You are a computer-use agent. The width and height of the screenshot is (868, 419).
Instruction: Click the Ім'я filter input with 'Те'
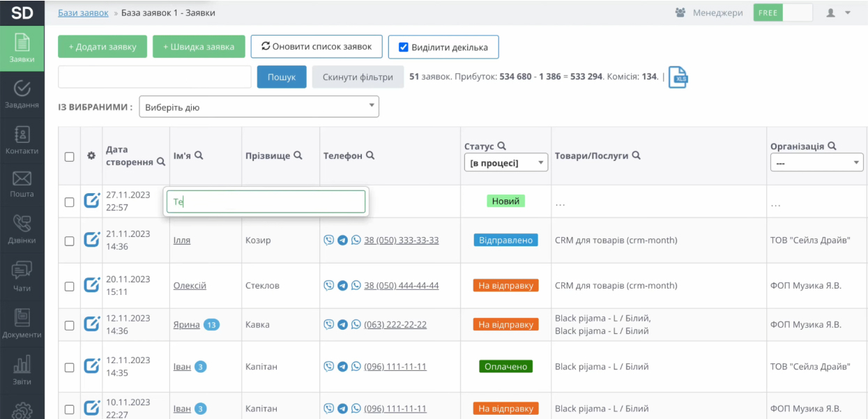click(x=266, y=201)
